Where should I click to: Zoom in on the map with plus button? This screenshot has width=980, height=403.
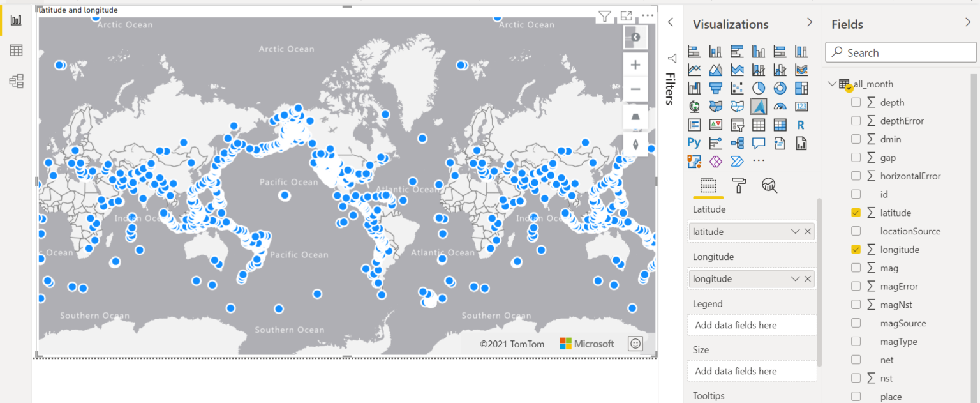[x=635, y=64]
